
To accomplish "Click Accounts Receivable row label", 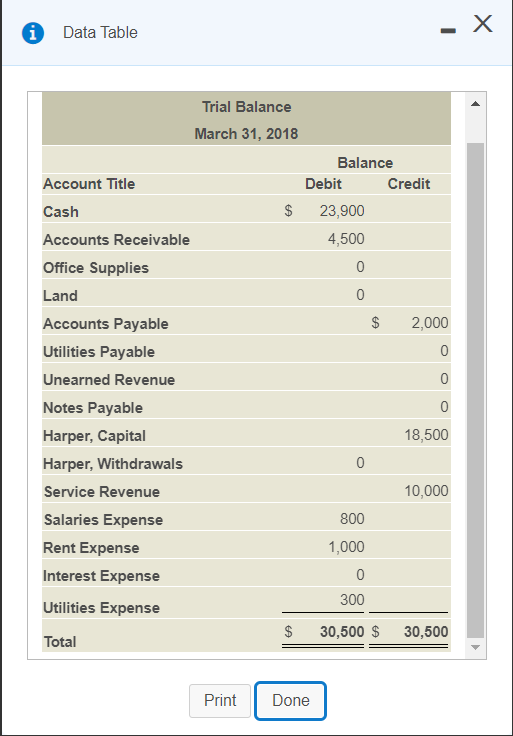I will click(116, 240).
